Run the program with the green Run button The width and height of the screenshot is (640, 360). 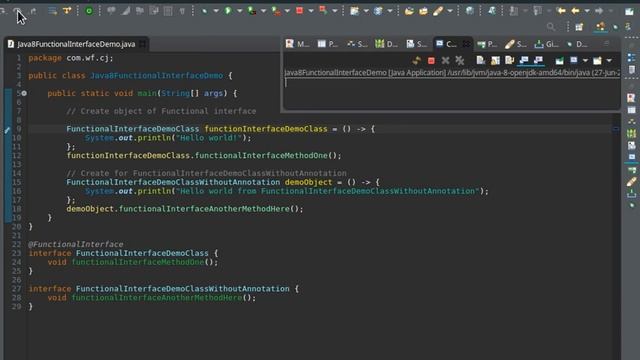pos(228,11)
